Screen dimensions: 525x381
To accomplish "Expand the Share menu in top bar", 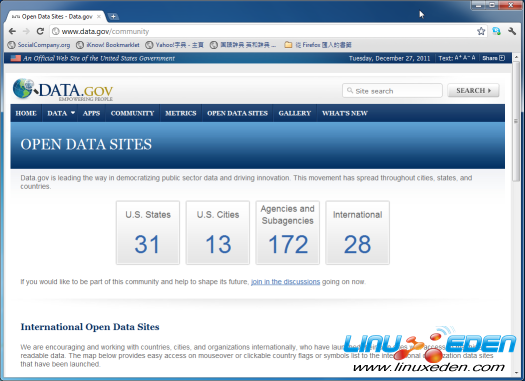I will pos(494,58).
